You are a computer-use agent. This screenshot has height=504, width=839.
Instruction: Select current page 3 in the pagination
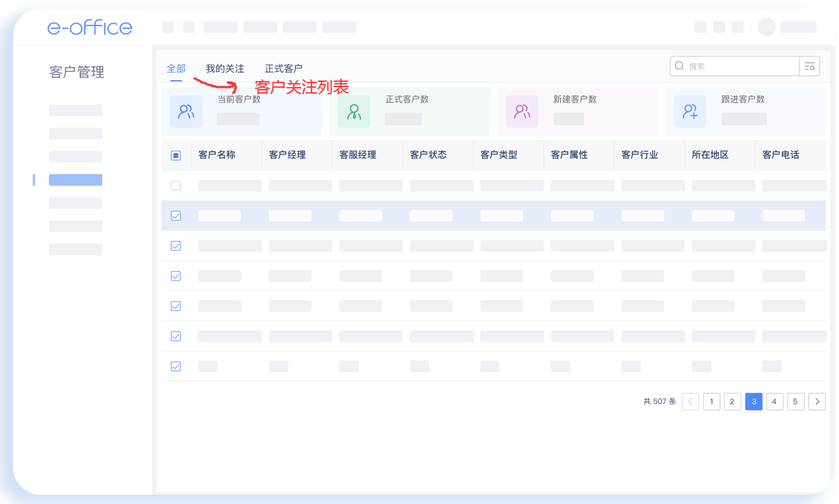[754, 401]
